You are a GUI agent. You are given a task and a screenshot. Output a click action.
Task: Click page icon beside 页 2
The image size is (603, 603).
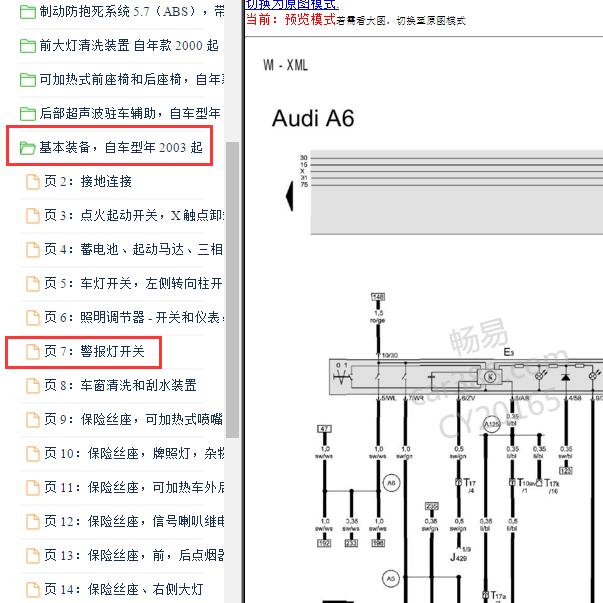click(x=33, y=182)
